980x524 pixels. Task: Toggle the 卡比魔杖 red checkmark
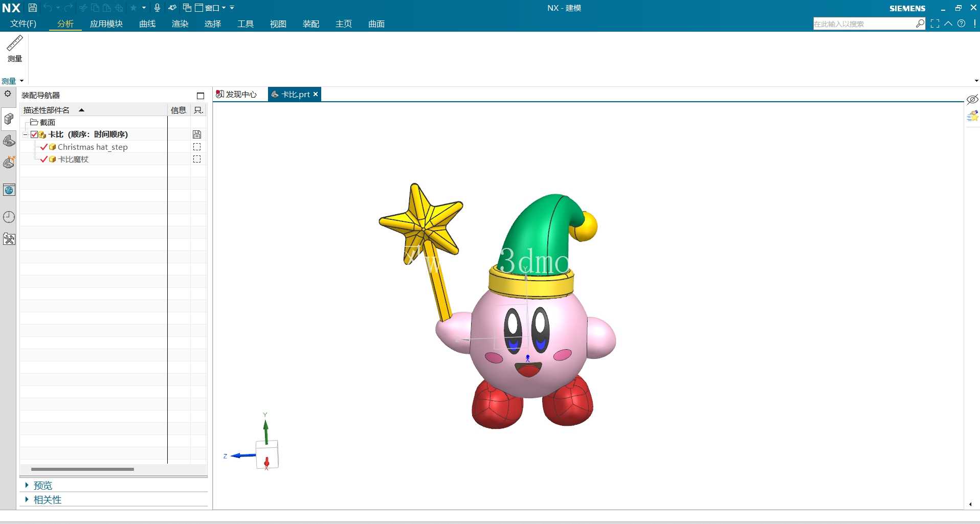44,159
